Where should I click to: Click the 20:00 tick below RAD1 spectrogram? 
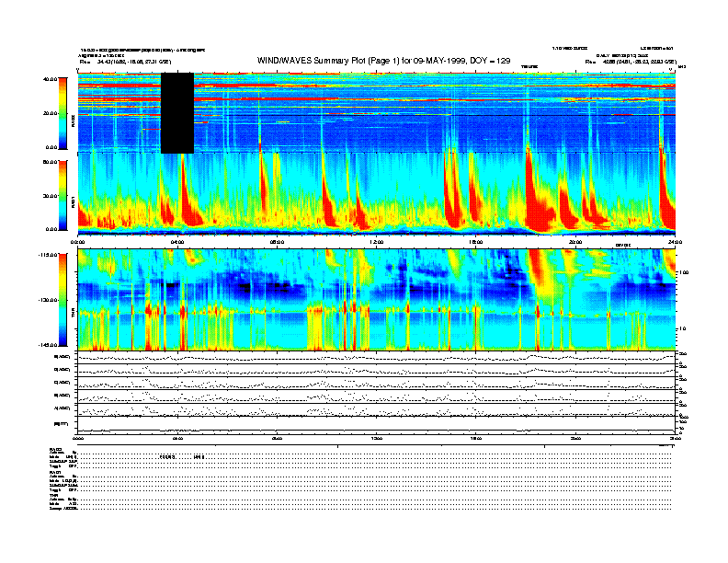click(575, 242)
